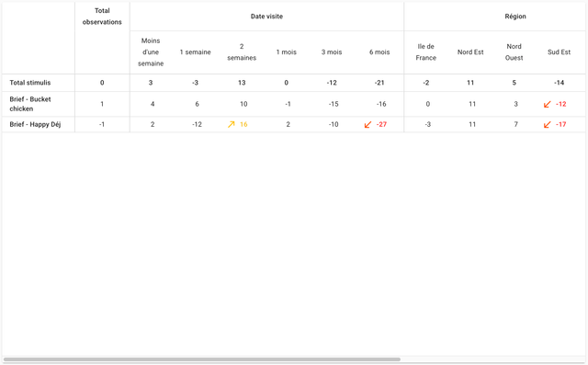The width and height of the screenshot is (588, 365).
Task: Select the Brief - Bucket chicken row
Action: [x=294, y=104]
